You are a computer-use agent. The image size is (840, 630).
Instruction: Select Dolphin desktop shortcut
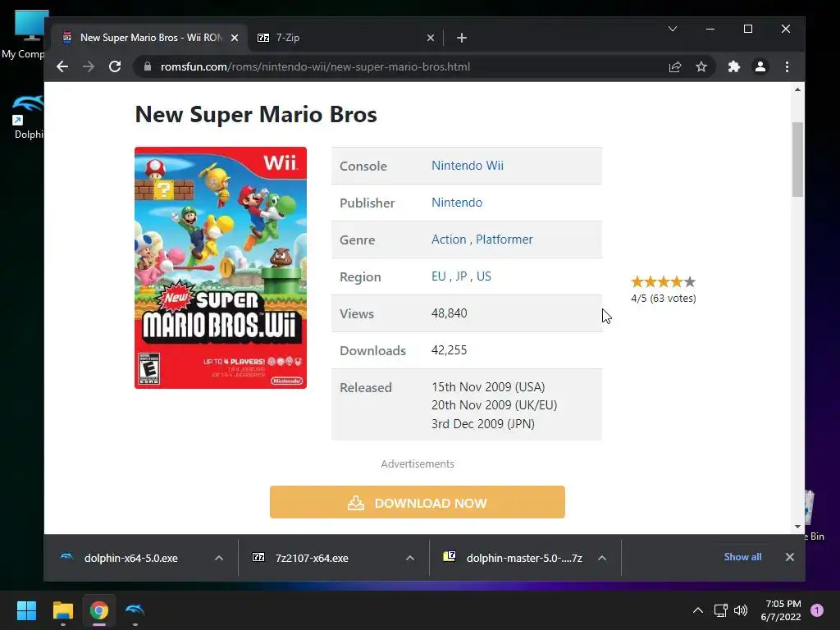point(27,118)
